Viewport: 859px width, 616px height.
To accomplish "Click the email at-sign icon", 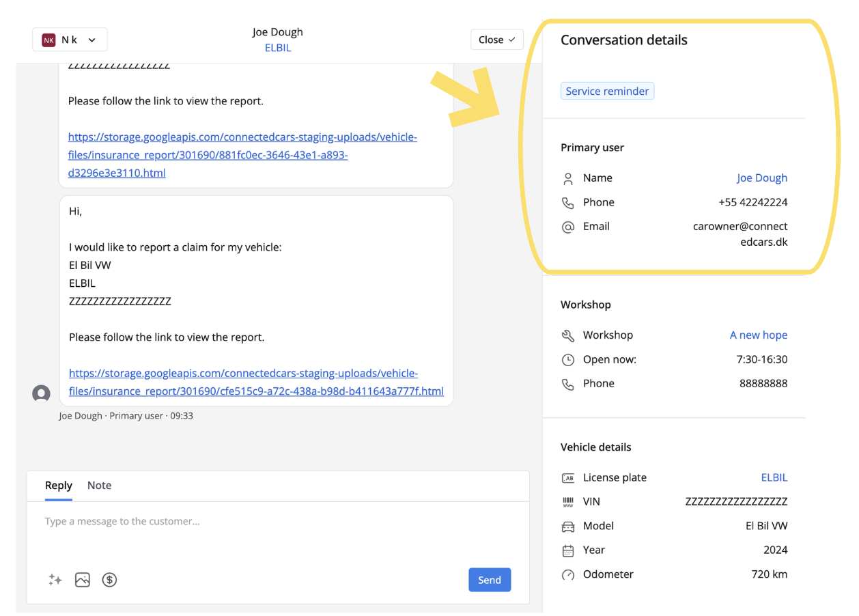I will coord(568,227).
